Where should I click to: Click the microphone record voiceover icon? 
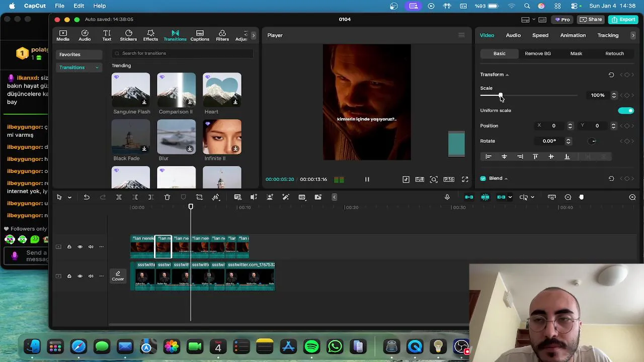click(x=447, y=197)
